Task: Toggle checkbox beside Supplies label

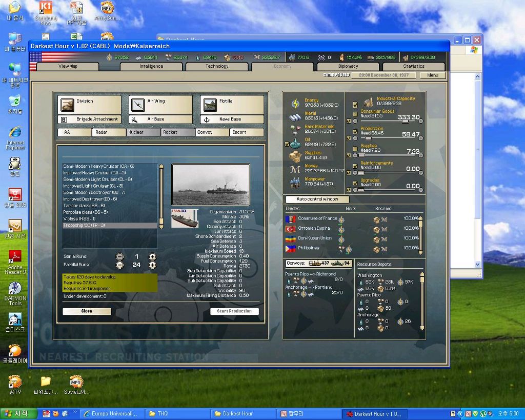Action: 355,149
